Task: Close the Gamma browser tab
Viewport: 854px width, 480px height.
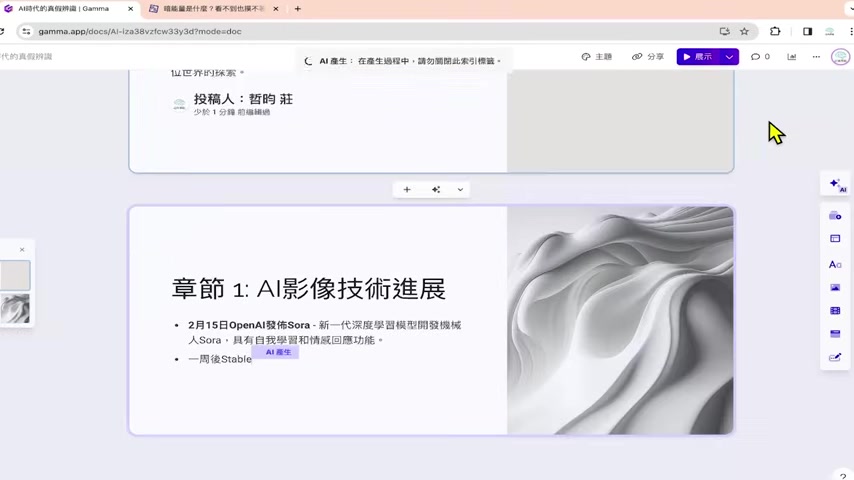Action: [x=130, y=9]
